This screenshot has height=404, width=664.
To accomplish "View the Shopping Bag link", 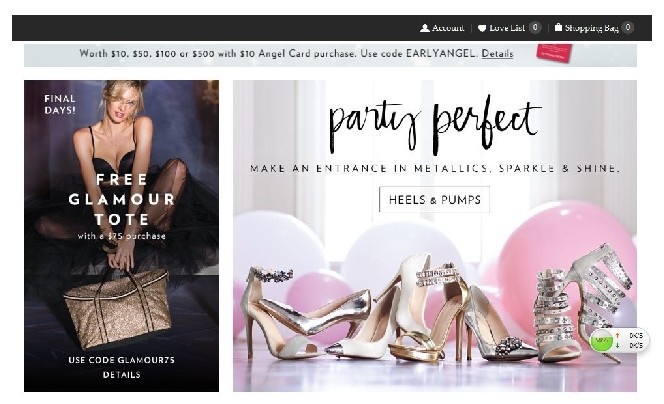I will [x=591, y=28].
